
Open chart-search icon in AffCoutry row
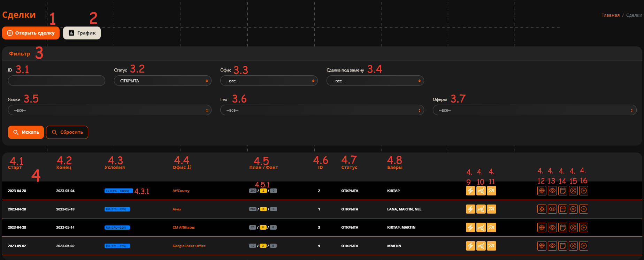pyautogui.click(x=481, y=191)
